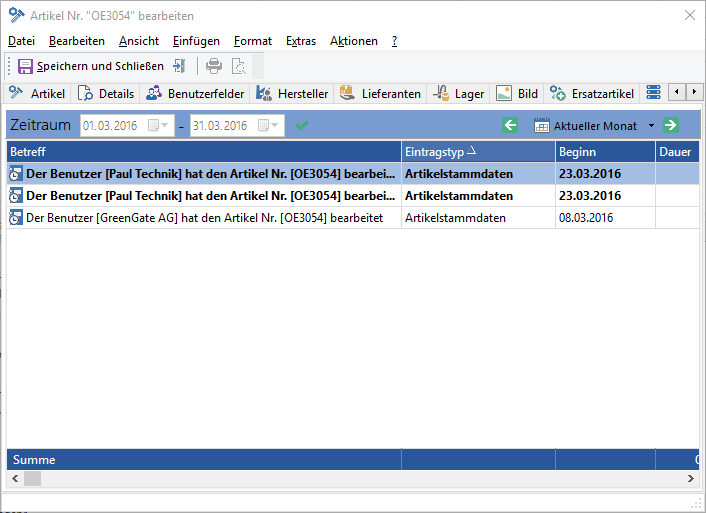706x513 pixels.
Task: Open the Datei menu
Action: [x=21, y=41]
